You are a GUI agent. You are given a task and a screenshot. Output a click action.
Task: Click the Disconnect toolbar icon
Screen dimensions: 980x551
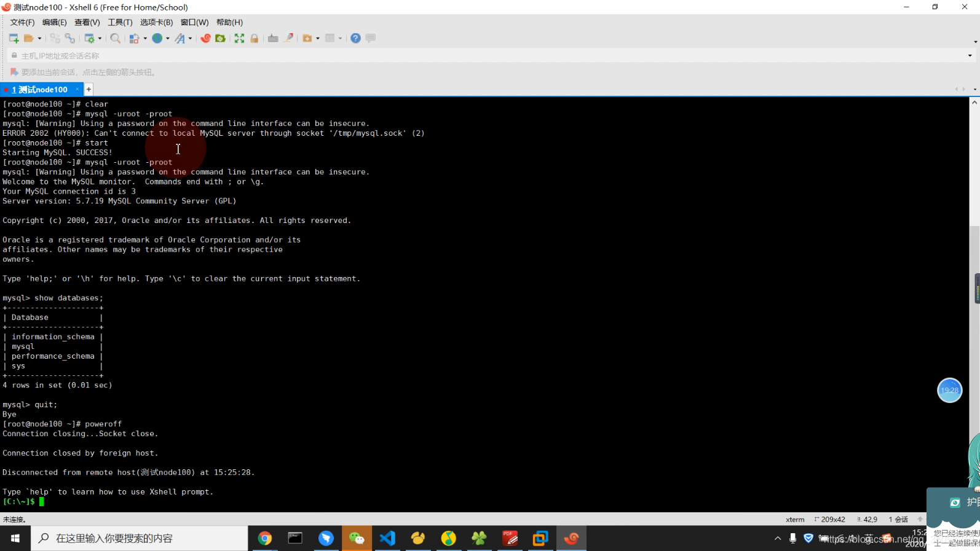point(55,38)
